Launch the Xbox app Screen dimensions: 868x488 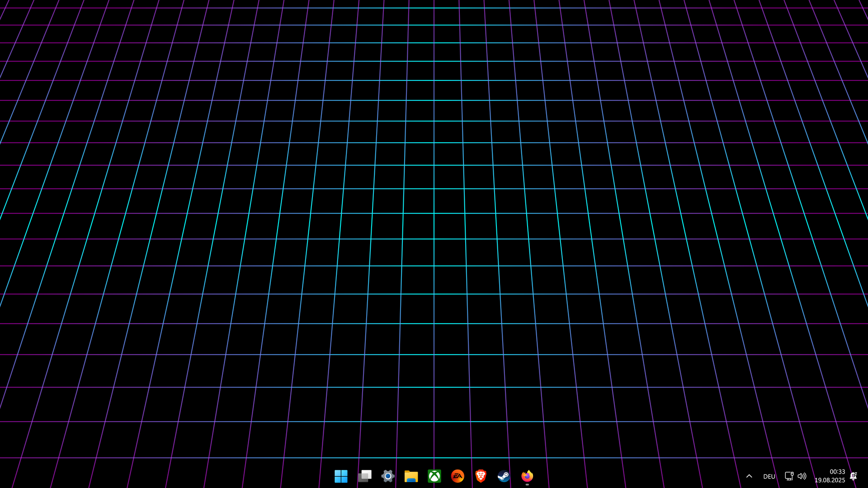[434, 476]
